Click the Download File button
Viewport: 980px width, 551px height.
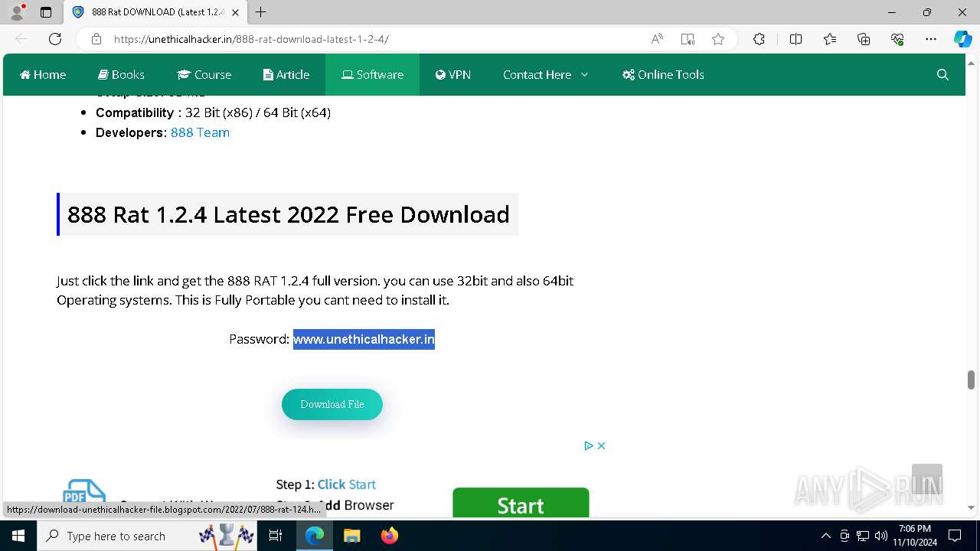tap(332, 404)
